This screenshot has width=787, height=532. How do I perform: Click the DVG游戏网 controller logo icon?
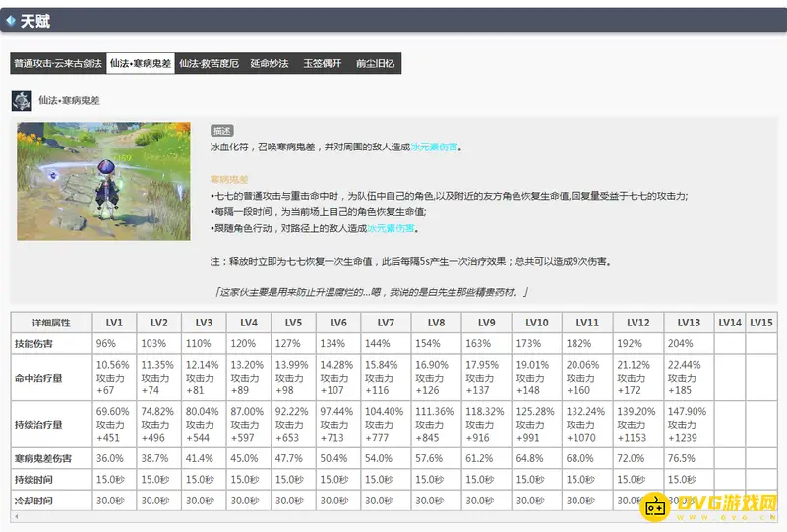(656, 507)
